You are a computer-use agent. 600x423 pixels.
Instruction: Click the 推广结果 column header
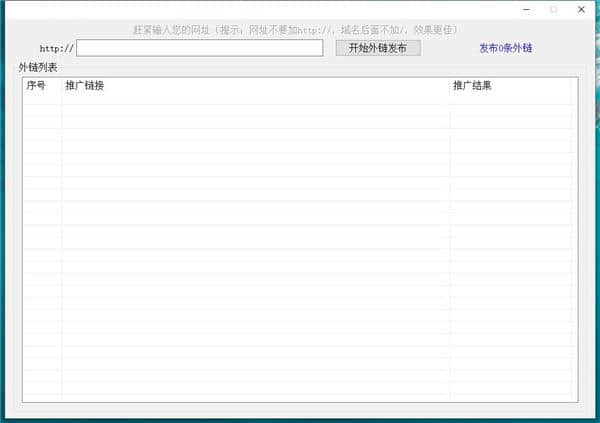pyautogui.click(x=472, y=85)
